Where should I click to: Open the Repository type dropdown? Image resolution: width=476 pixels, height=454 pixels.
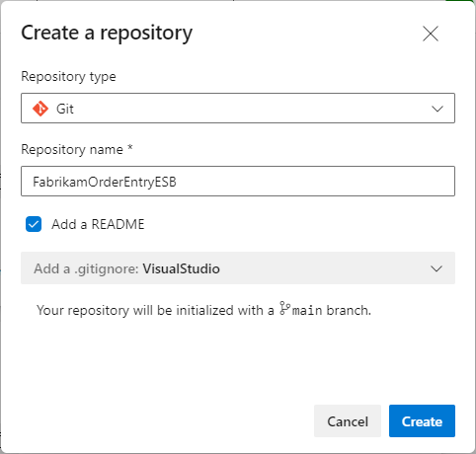[238, 109]
